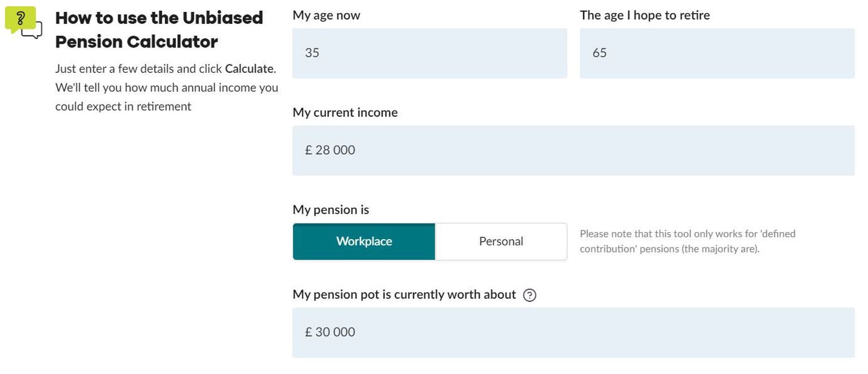
Task: Click the 'My pension is' label
Action: pyautogui.click(x=331, y=210)
